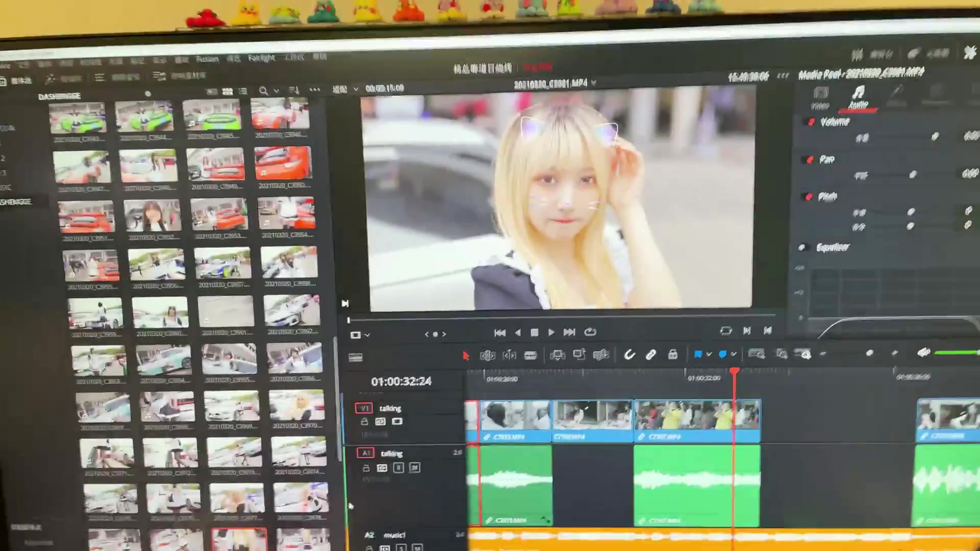The image size is (980, 551).
Task: Click the playhead on timeline ruler
Action: 734,371
